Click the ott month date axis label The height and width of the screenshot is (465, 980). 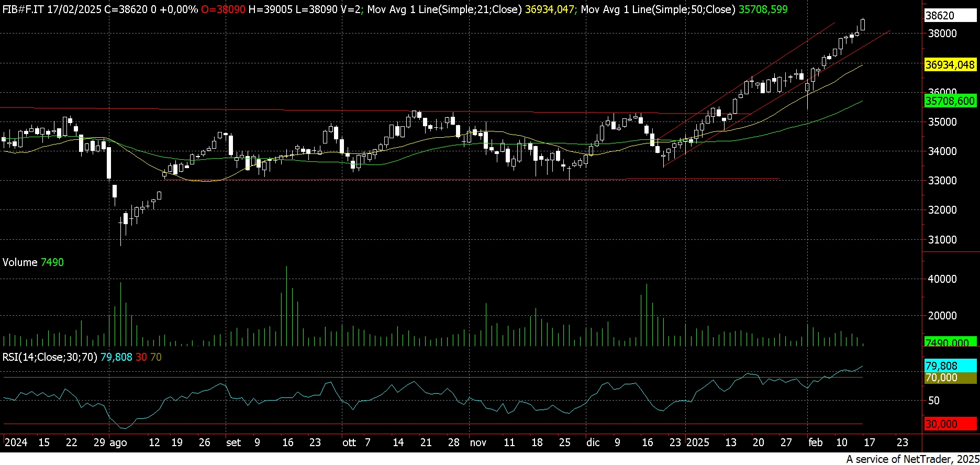click(349, 442)
